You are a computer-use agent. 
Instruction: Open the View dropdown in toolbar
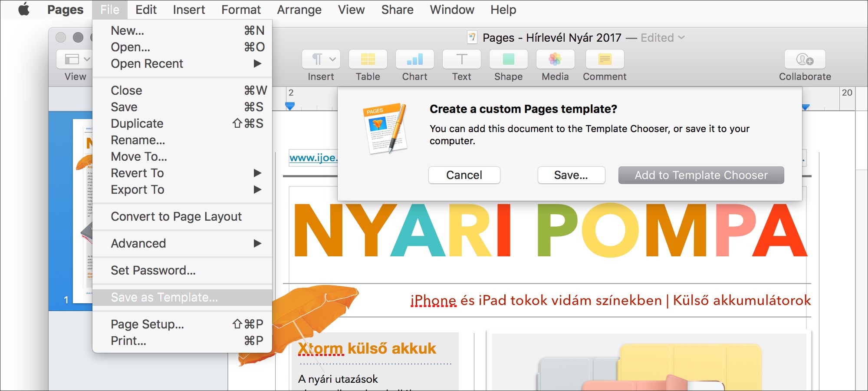[76, 60]
